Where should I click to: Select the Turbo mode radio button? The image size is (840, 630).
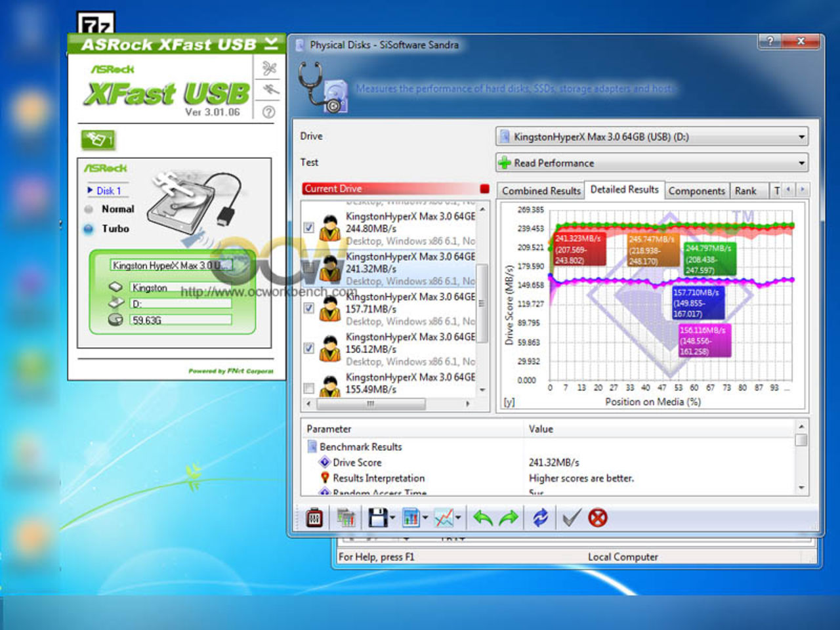[89, 229]
